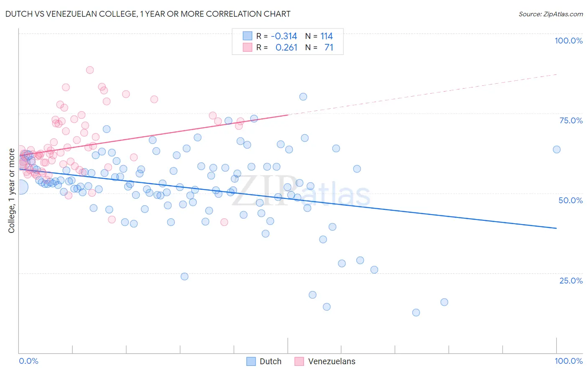Click the R value 0.261 in legend
This screenshot has height=373, width=588.
coord(286,47)
